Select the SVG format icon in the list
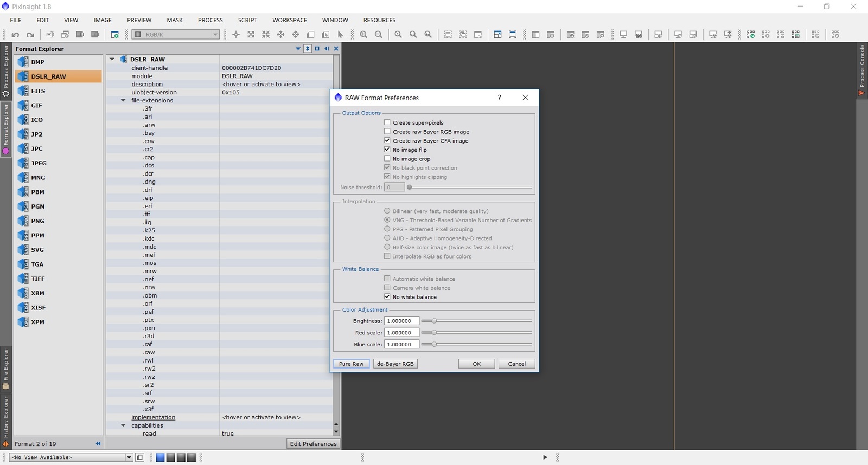Screen dimensions: 868x465 tap(23, 250)
